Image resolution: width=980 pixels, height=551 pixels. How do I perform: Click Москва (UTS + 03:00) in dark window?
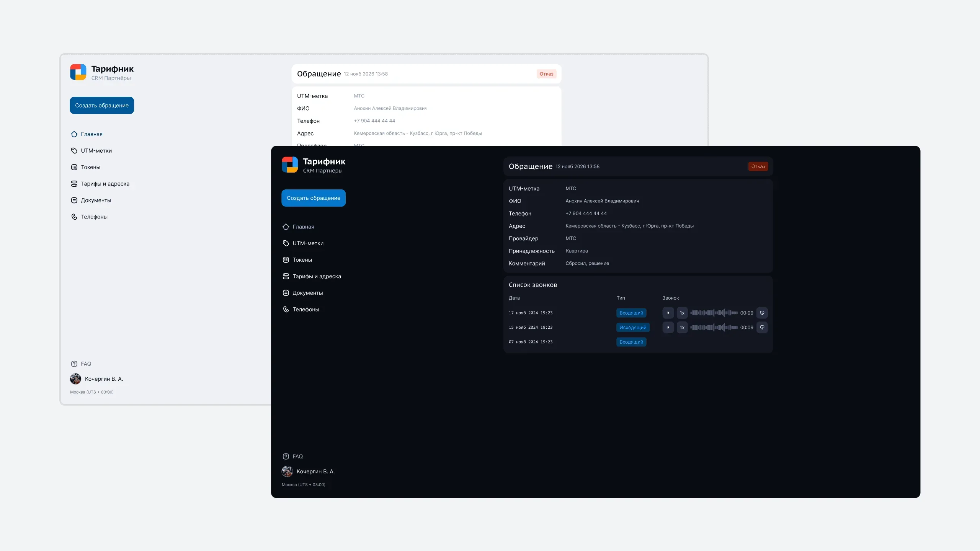point(304,485)
